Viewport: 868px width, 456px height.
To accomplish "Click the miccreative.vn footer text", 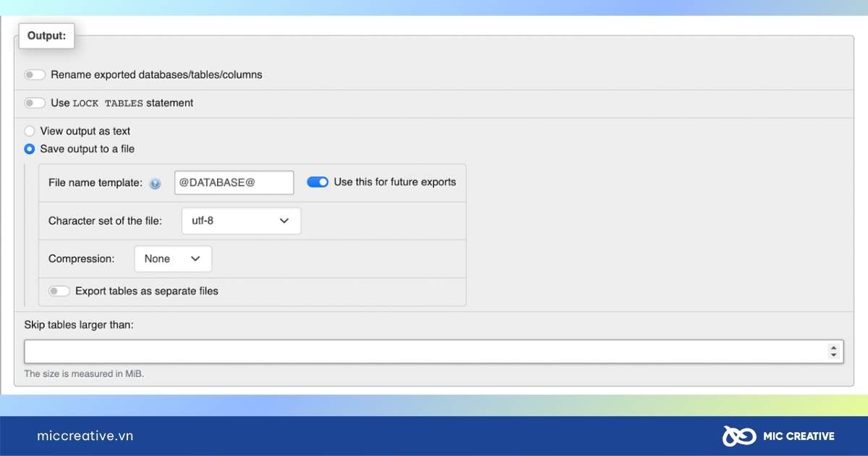I will (85, 436).
